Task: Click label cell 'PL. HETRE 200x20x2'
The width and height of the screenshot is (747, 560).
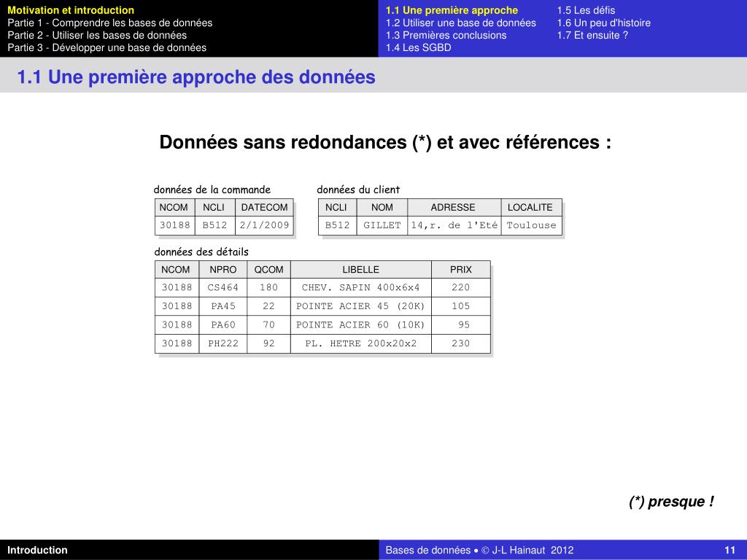Action: click(360, 343)
